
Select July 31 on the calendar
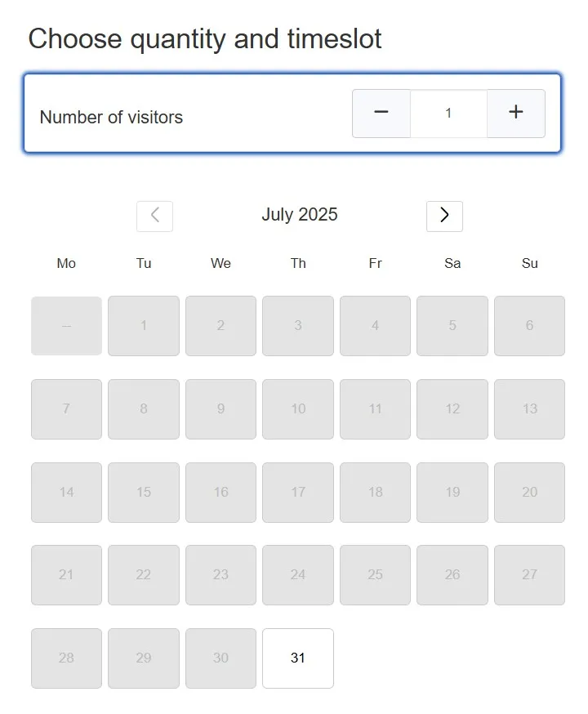(x=298, y=658)
